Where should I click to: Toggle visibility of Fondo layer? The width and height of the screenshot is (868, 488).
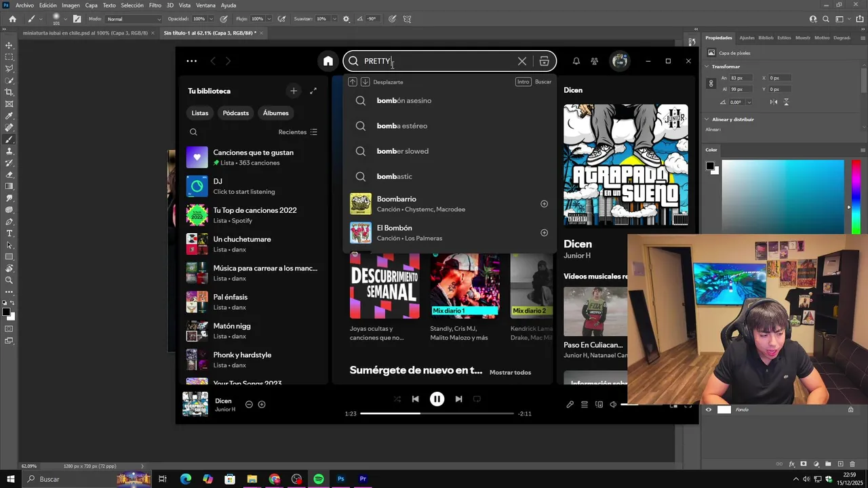click(709, 409)
